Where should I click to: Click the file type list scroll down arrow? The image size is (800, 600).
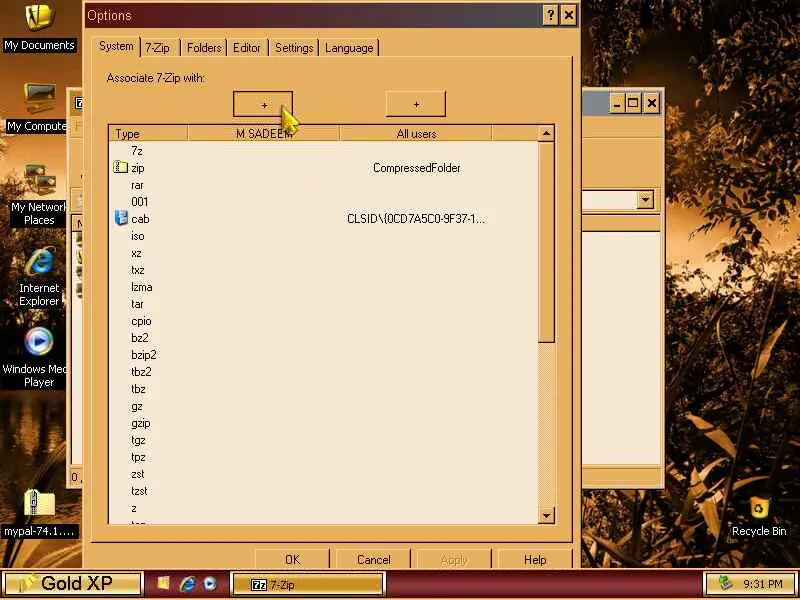pyautogui.click(x=546, y=515)
